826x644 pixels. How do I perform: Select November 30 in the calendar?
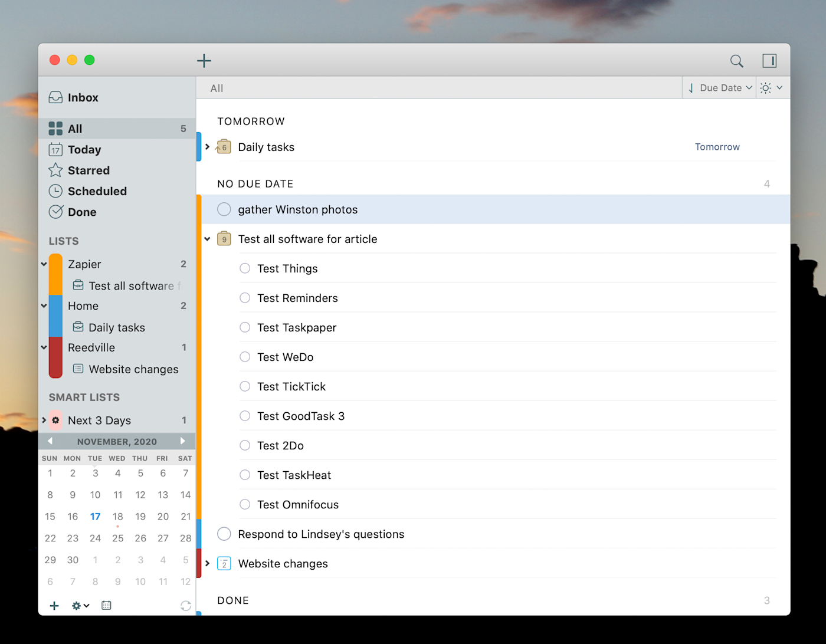[73, 560]
